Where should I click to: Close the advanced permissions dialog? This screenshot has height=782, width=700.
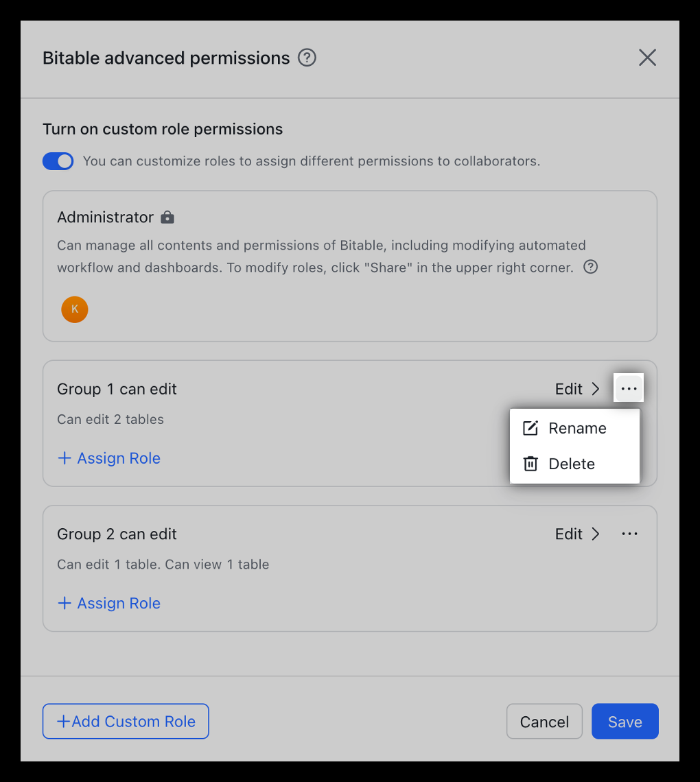click(x=647, y=58)
